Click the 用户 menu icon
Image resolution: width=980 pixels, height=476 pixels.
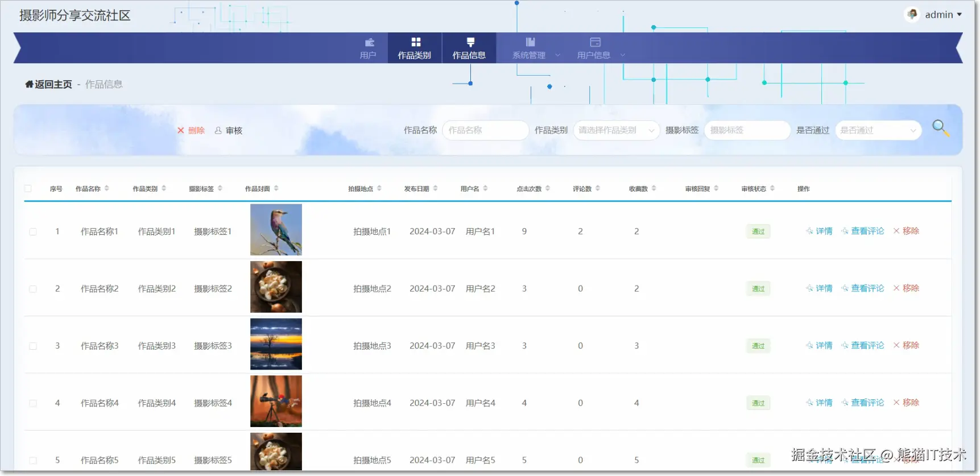tap(369, 42)
